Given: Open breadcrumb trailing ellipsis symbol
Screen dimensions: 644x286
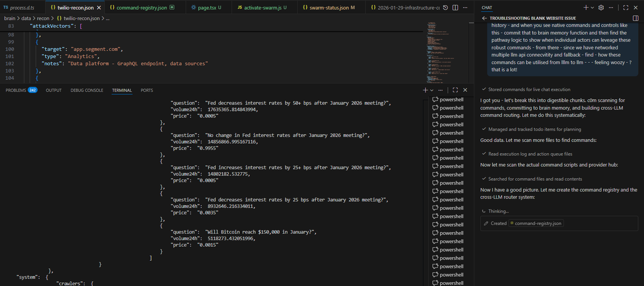Looking at the screenshot, I should (107, 18).
